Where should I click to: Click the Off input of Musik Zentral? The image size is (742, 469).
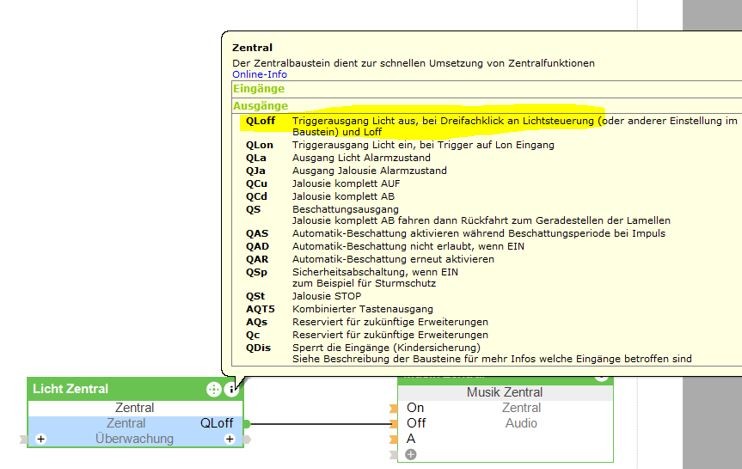tap(416, 423)
